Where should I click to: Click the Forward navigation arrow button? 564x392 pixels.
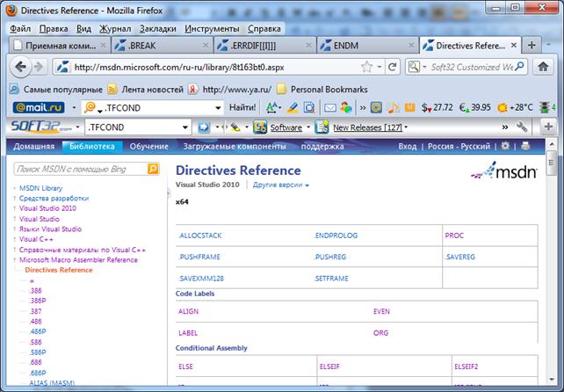39,67
